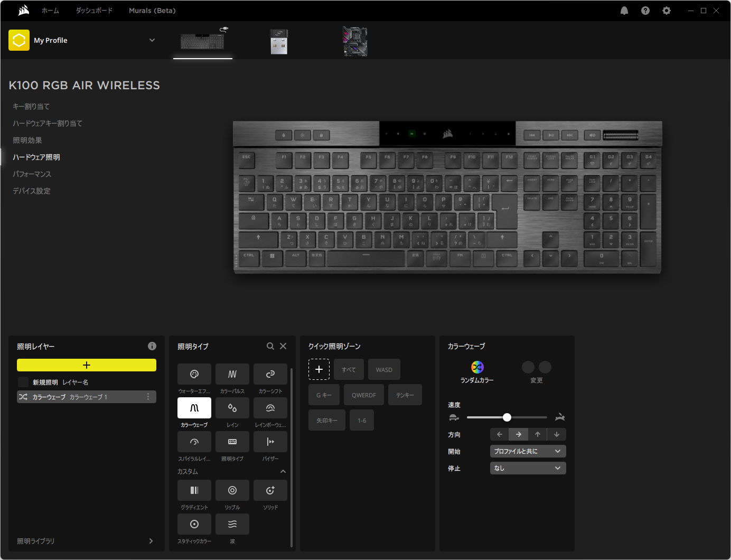Image resolution: width=731 pixels, height=560 pixels.
Task: Select the 1-6 quick zone button
Action: pyautogui.click(x=362, y=421)
